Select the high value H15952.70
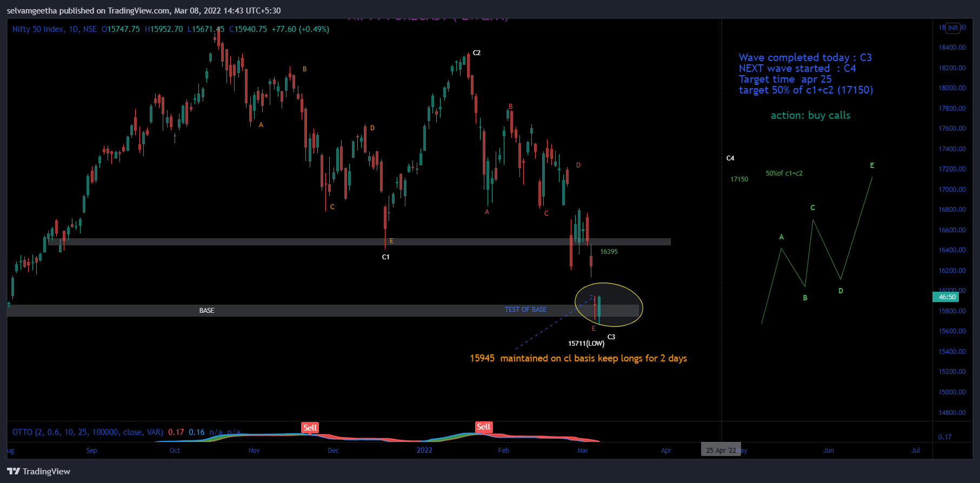Image resolution: width=980 pixels, height=483 pixels. pos(164,29)
